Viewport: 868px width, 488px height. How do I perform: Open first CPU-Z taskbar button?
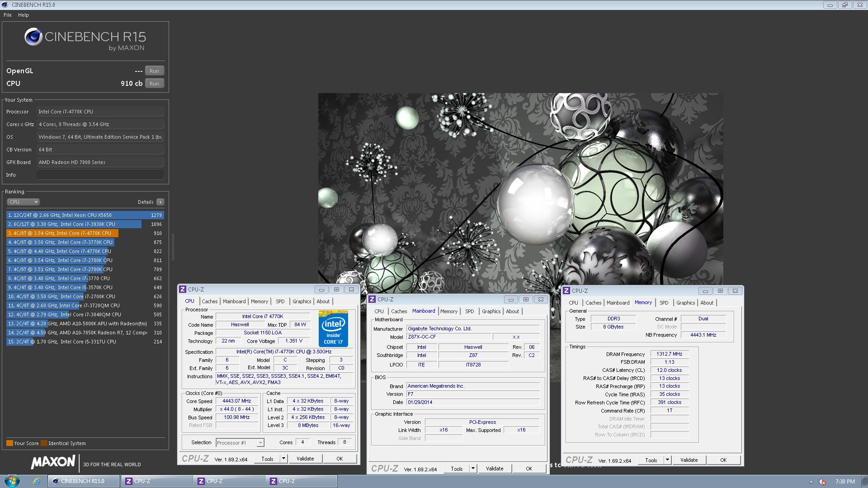(x=157, y=481)
